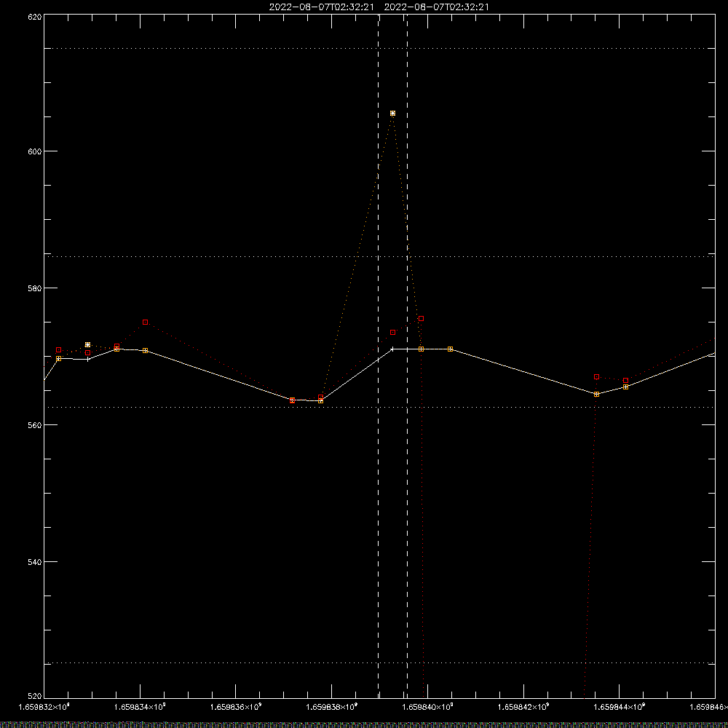Pick the orange peak data point near 605
This screenshot has width=728, height=728.
click(393, 114)
